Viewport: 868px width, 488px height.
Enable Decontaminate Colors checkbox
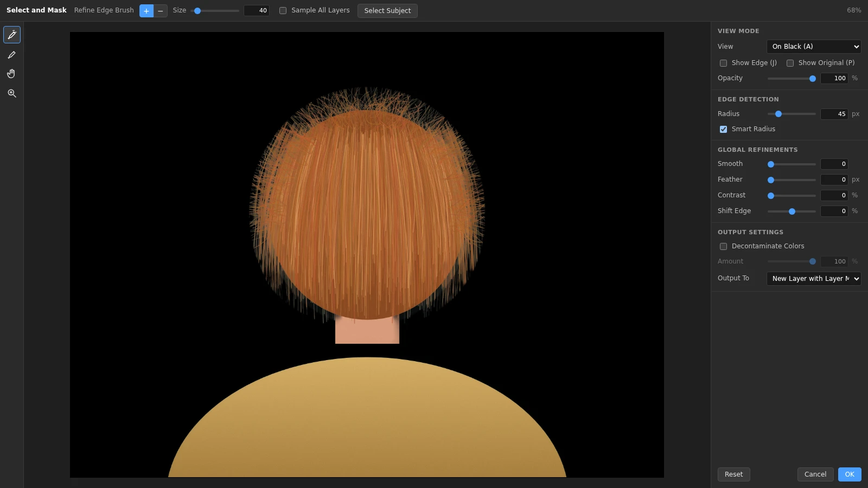[723, 247]
